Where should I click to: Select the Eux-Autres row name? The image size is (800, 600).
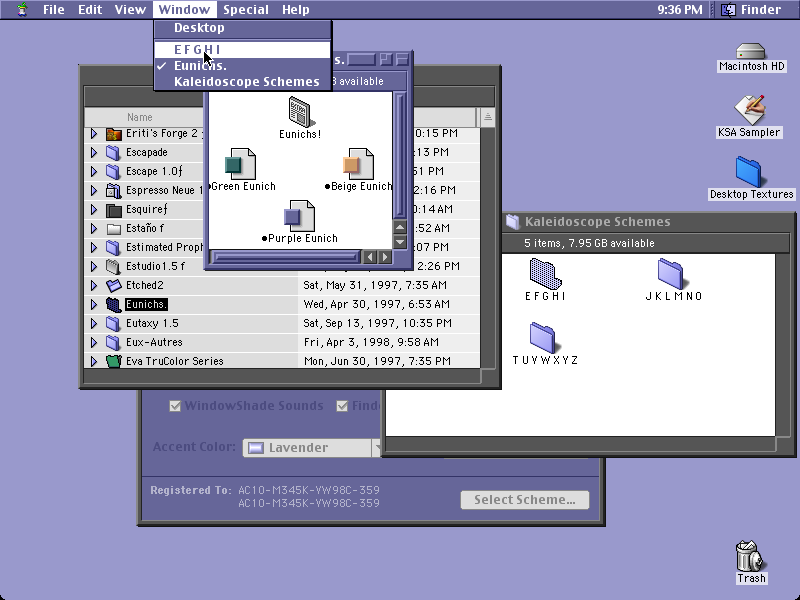154,342
